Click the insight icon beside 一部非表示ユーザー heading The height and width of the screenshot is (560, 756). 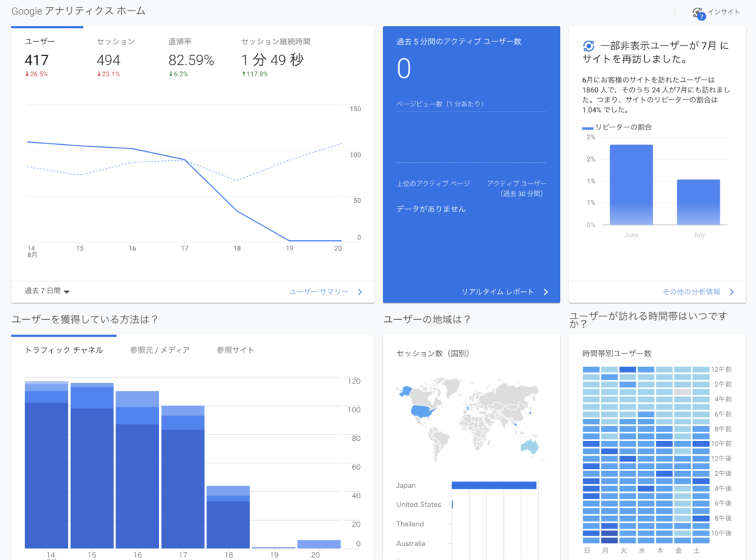[589, 46]
